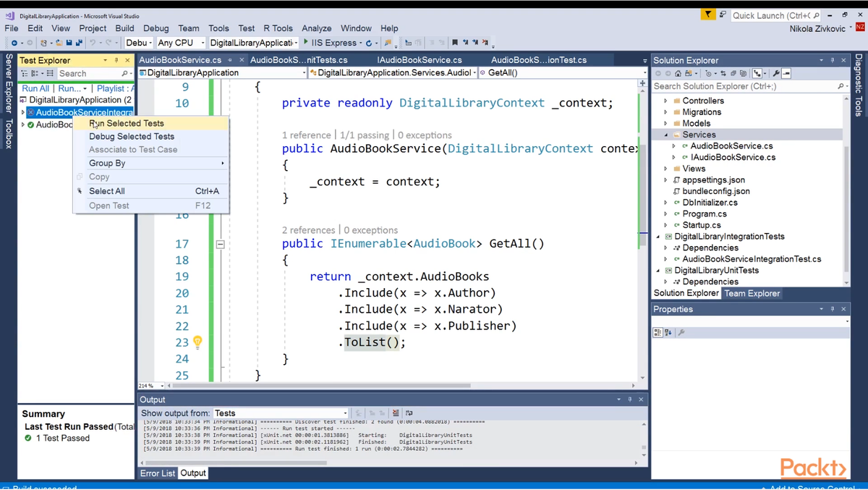Image resolution: width=868 pixels, height=490 pixels.
Task: Click Pending Changes Filter clock icon
Action: pos(709,73)
